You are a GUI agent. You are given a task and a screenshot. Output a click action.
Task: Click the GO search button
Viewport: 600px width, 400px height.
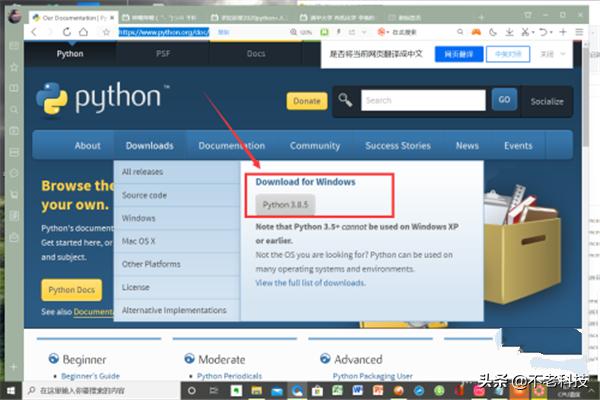505,100
